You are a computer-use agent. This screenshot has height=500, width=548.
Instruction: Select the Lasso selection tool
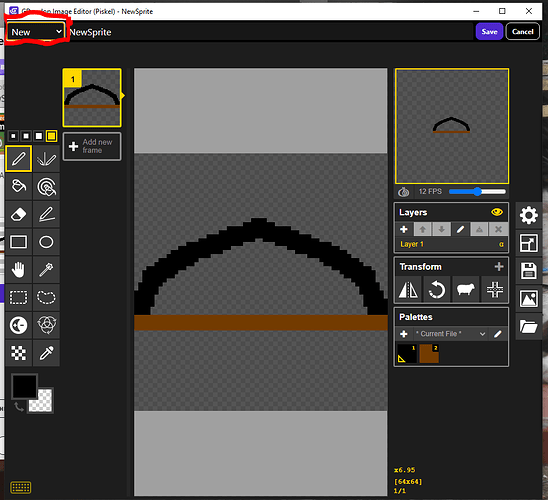[x=46, y=297]
